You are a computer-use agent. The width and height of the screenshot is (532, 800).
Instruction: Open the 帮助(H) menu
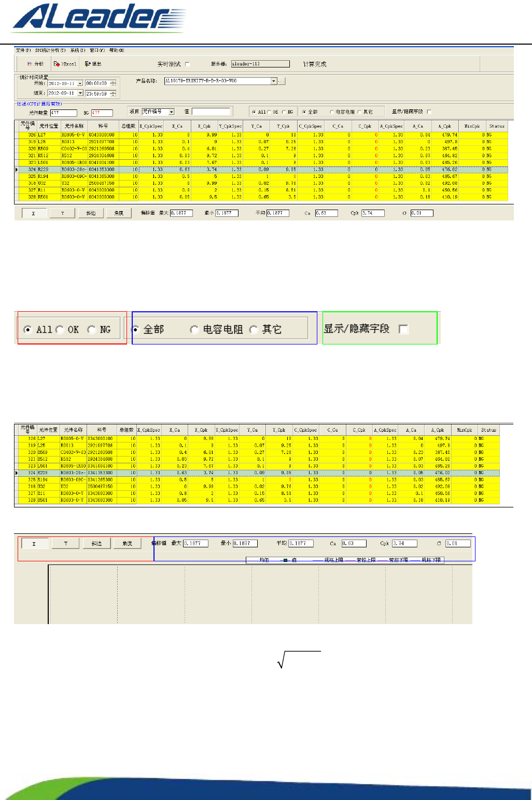click(117, 50)
